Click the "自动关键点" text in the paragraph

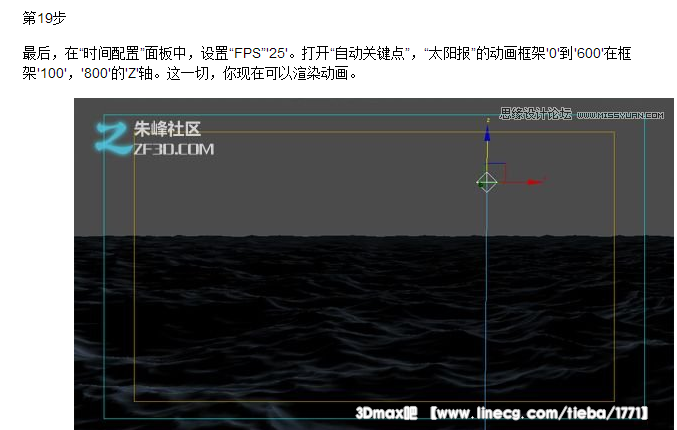pyautogui.click(x=370, y=54)
